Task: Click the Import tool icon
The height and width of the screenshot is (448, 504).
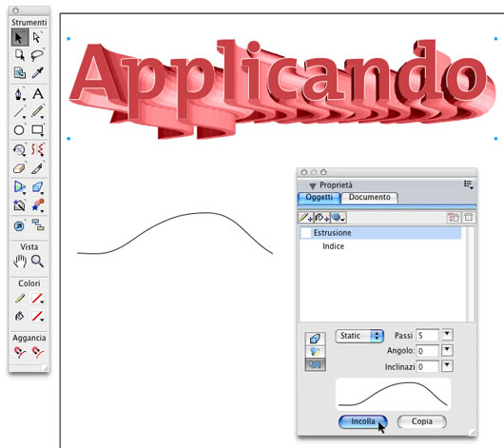Action: (x=20, y=73)
